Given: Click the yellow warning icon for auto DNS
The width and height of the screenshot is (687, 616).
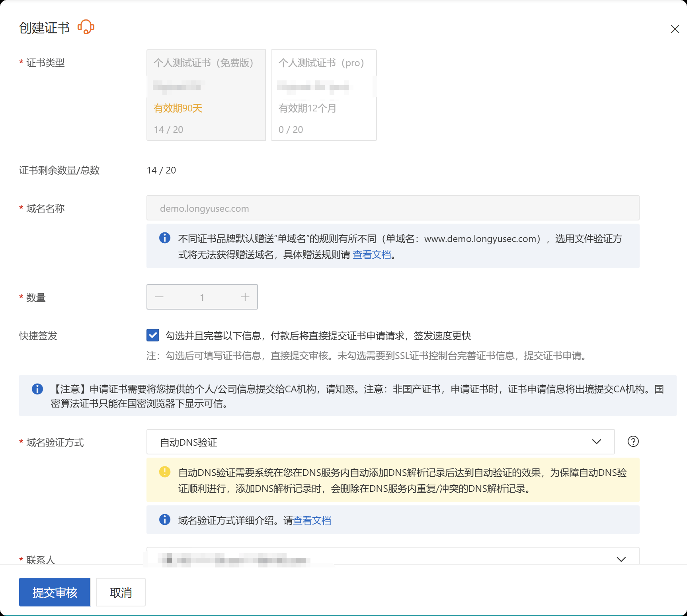Looking at the screenshot, I should coord(164,472).
